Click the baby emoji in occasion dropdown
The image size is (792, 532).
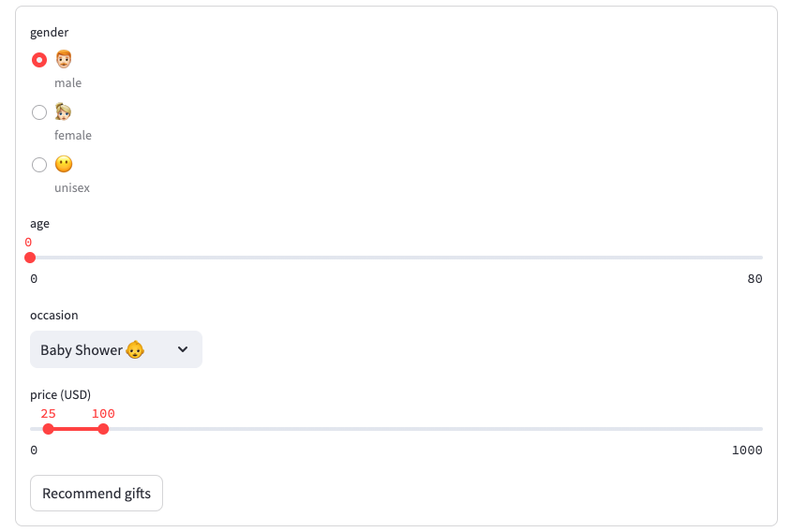click(x=135, y=349)
